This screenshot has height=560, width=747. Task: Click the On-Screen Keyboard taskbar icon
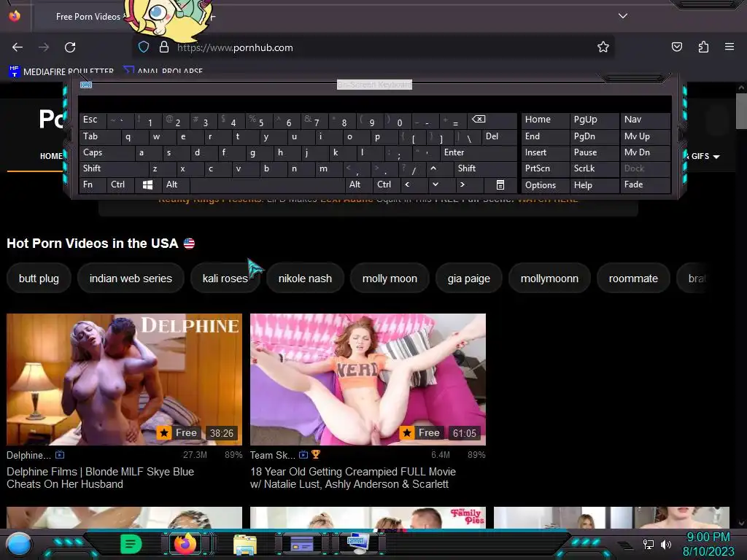[357, 543]
